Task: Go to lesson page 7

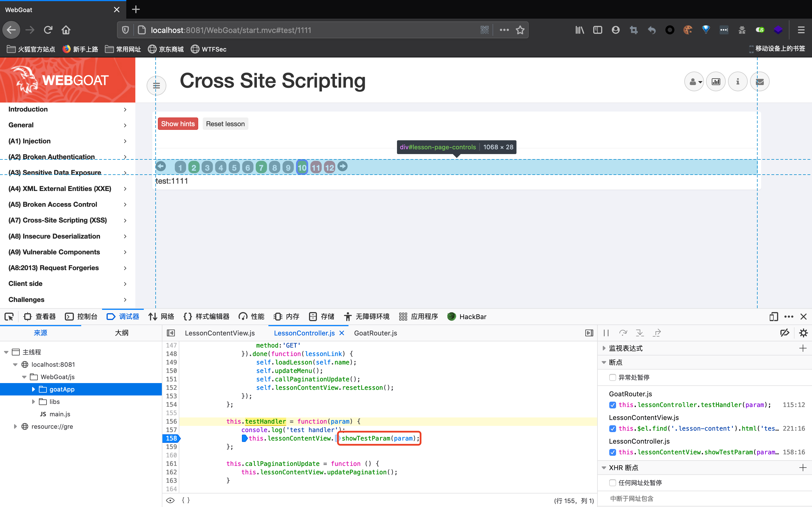Action: coord(261,167)
